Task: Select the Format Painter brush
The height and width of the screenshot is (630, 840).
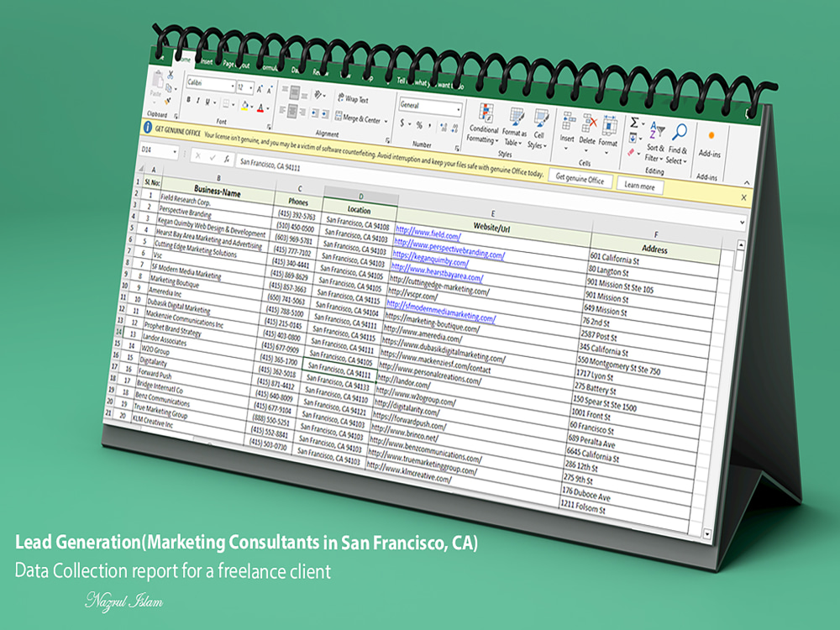Action: click(x=168, y=100)
